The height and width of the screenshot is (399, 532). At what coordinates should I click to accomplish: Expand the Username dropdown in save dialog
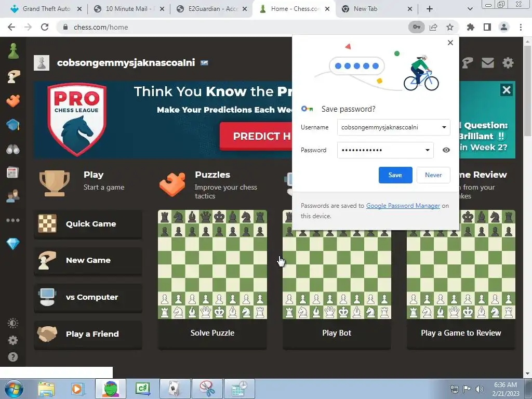444,127
